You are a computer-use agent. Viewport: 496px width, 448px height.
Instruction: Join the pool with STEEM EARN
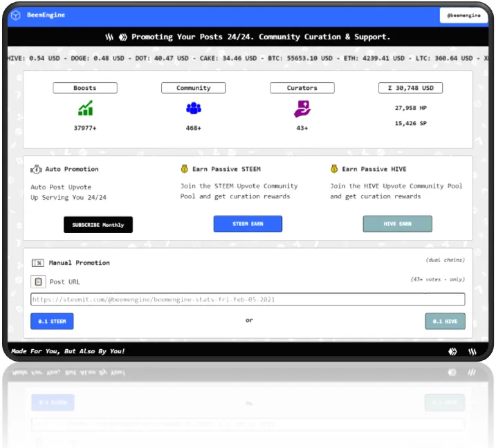[248, 224]
